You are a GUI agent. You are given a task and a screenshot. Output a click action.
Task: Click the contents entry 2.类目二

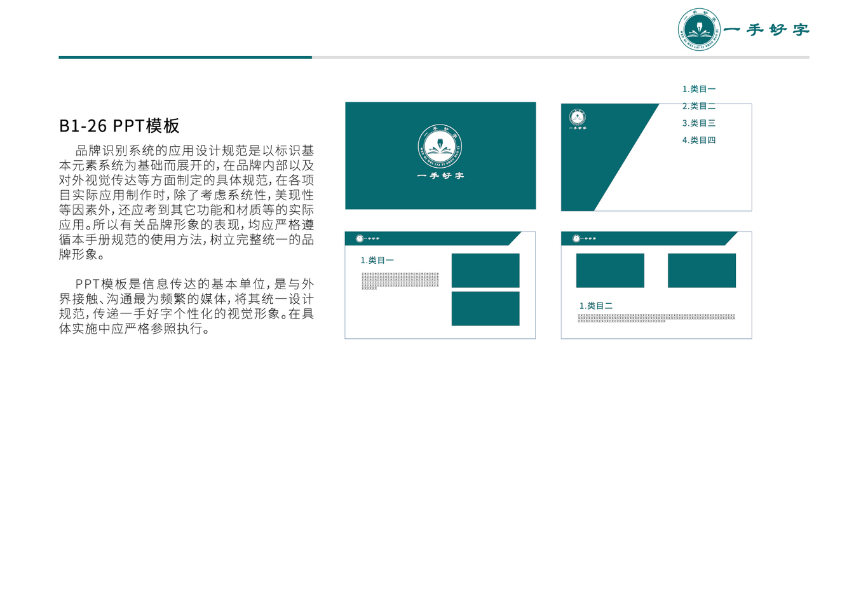point(699,106)
